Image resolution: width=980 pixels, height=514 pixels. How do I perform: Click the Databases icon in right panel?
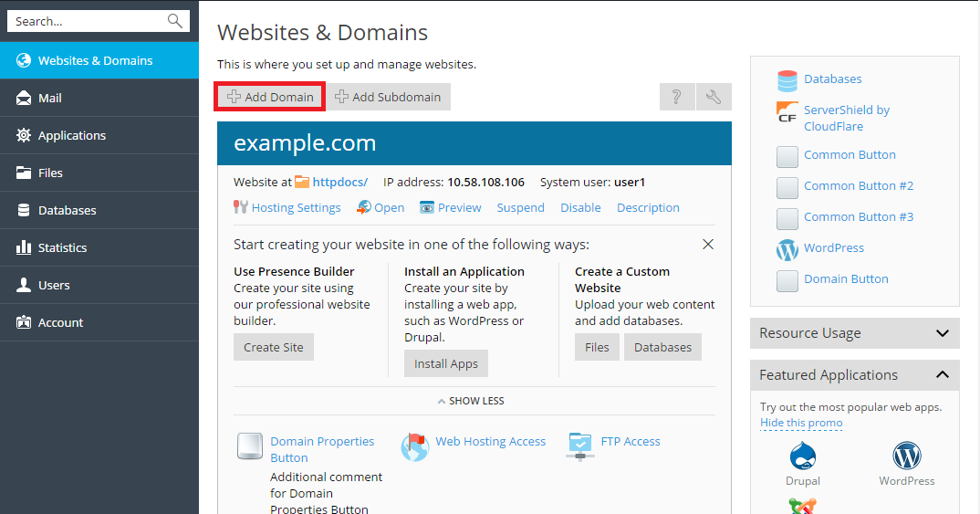click(x=787, y=80)
